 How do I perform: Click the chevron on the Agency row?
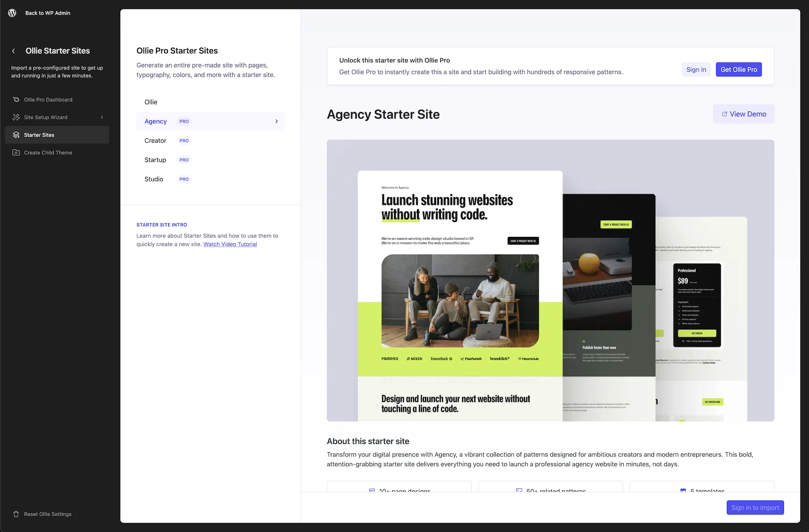coord(277,121)
